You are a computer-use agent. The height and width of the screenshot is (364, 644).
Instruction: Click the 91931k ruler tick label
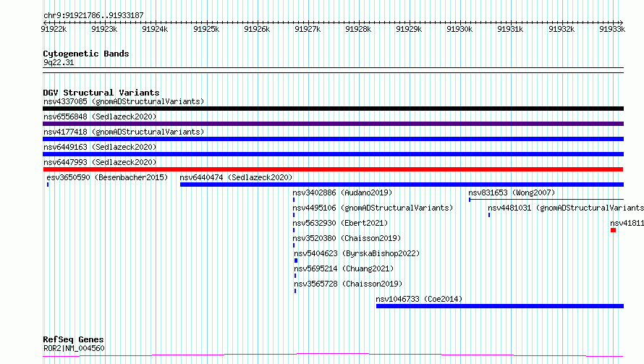click(510, 29)
